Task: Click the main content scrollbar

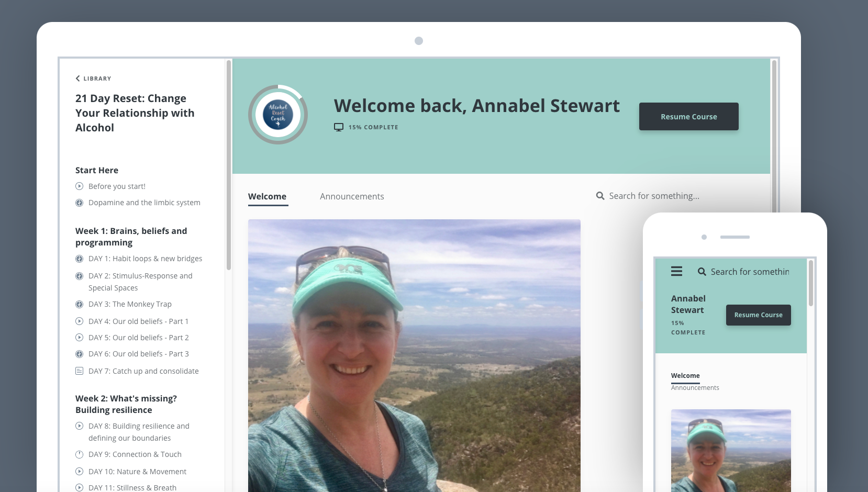Action: pos(774,136)
